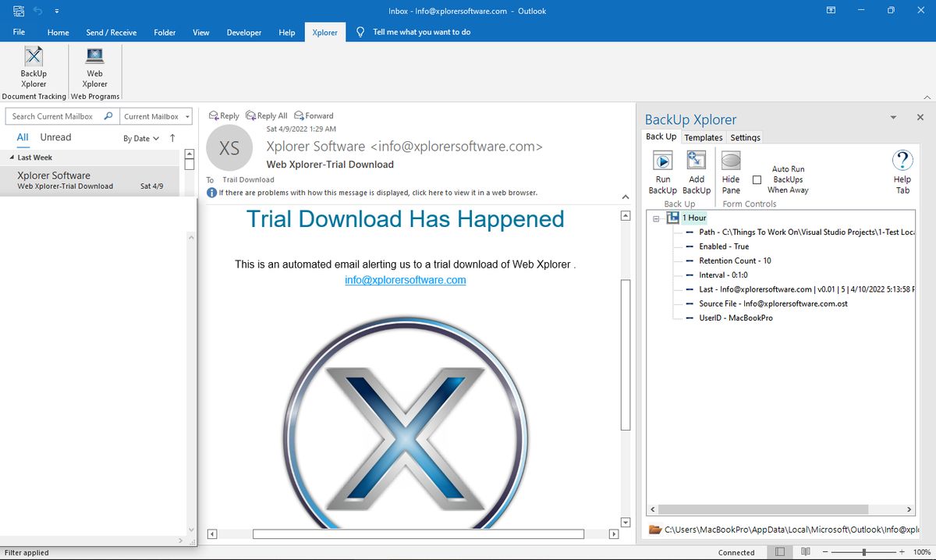Click the Reply icon above the message
936x560 pixels.
224,115
